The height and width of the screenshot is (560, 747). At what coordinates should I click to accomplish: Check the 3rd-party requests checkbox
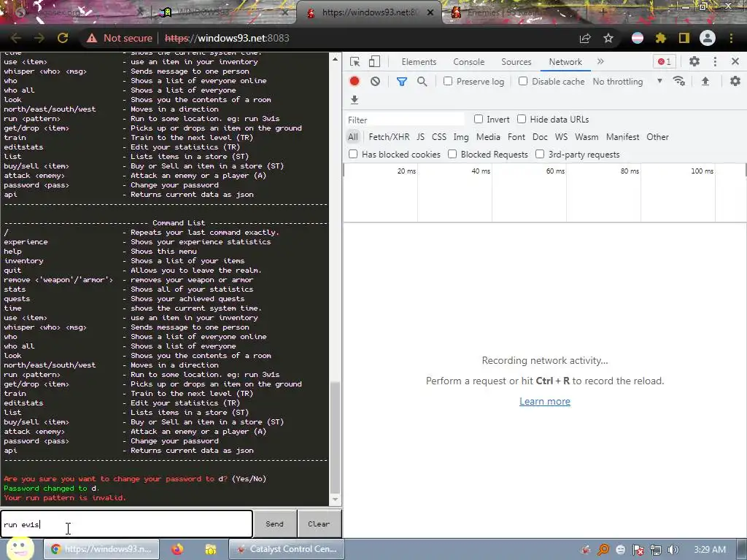[540, 154]
